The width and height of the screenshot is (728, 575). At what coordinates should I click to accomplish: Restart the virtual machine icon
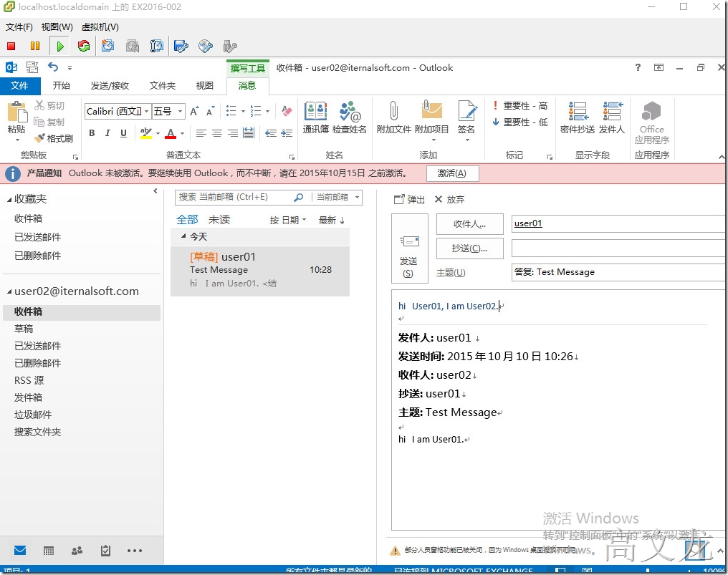pos(84,46)
